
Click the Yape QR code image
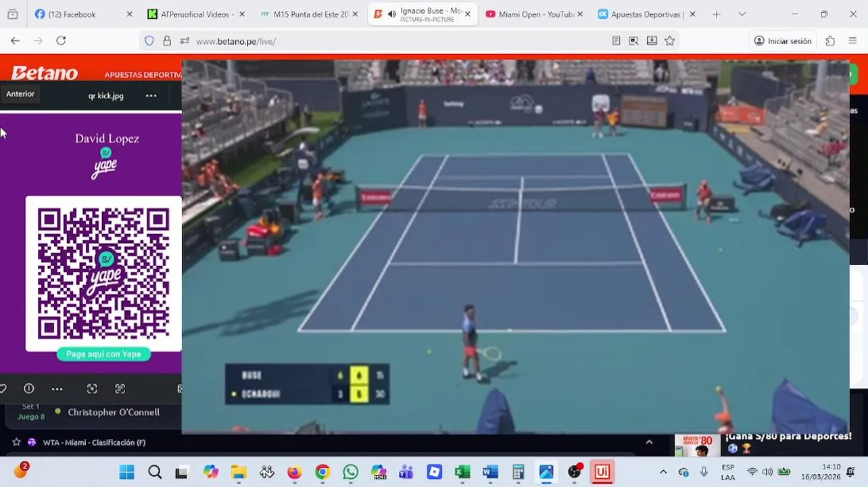pyautogui.click(x=103, y=274)
